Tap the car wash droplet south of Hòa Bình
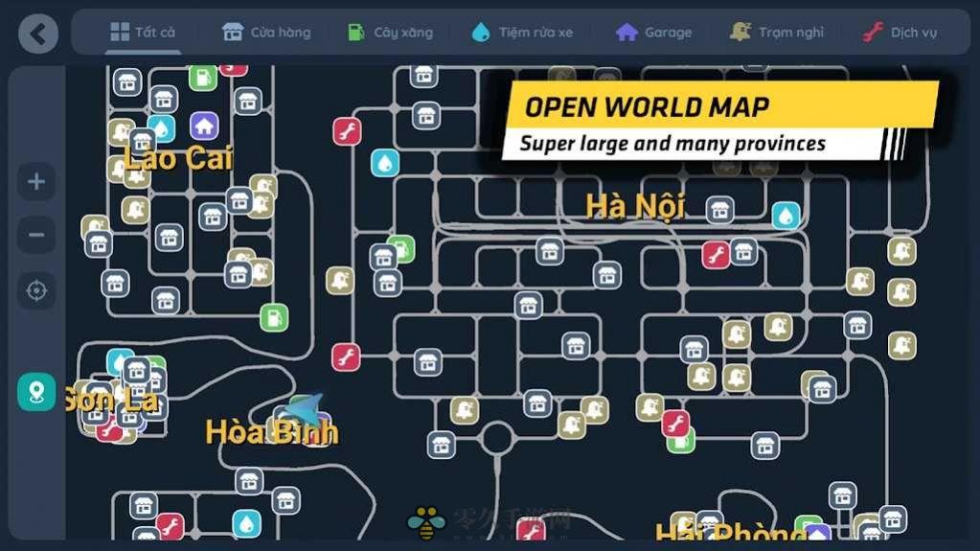980x551 pixels. (246, 523)
